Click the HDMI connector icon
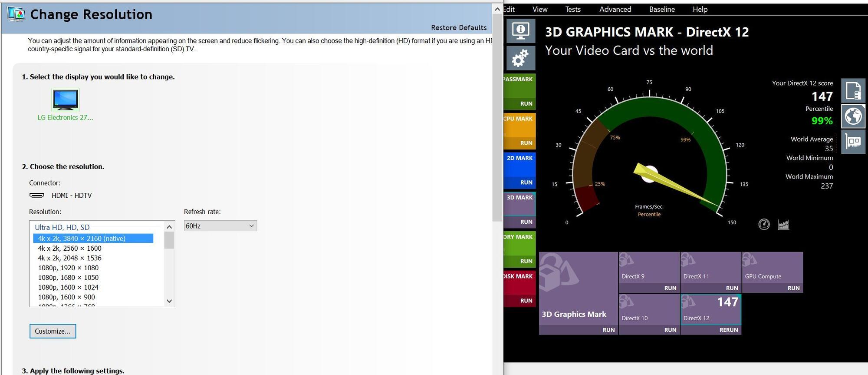The height and width of the screenshot is (375, 868). [37, 196]
